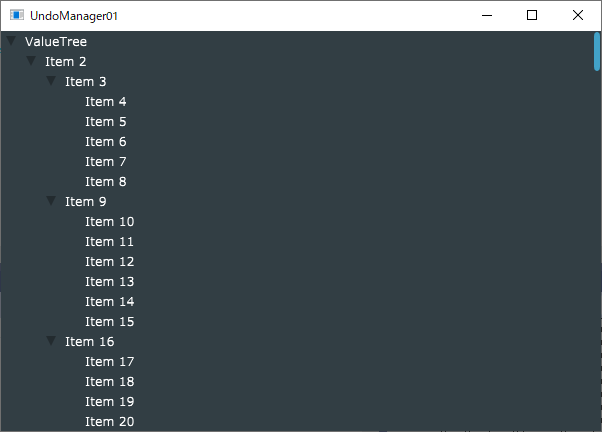Collapse the Item 2 disclosure triangle

(x=31, y=60)
